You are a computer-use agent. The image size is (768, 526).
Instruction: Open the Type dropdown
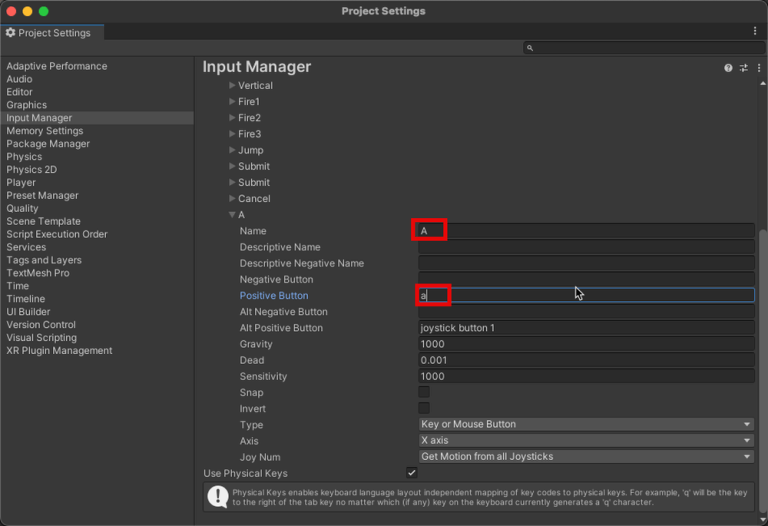coord(586,424)
